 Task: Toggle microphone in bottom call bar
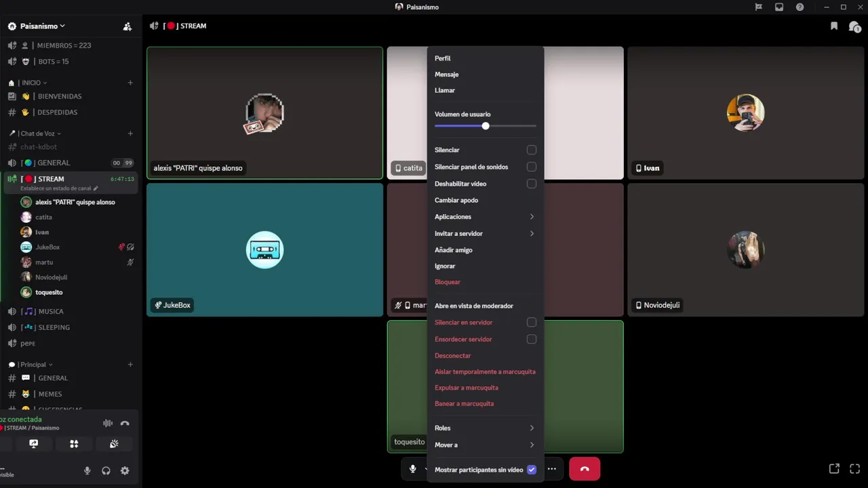click(412, 469)
